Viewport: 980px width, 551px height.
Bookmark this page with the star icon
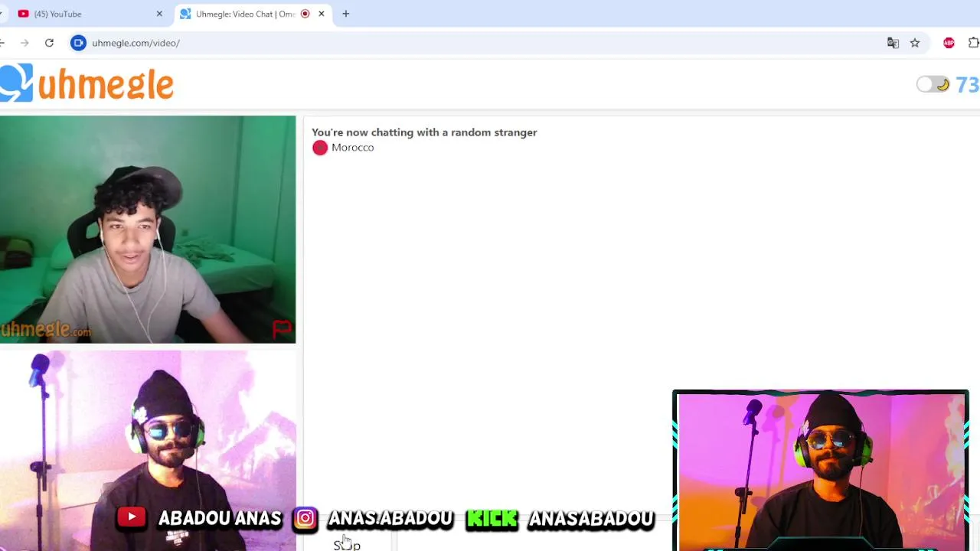(x=915, y=43)
